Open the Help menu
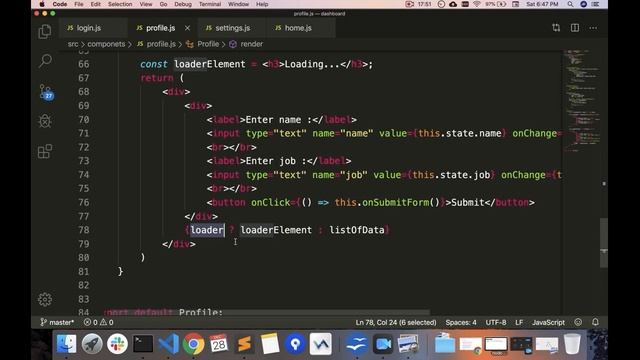 pos(262,4)
